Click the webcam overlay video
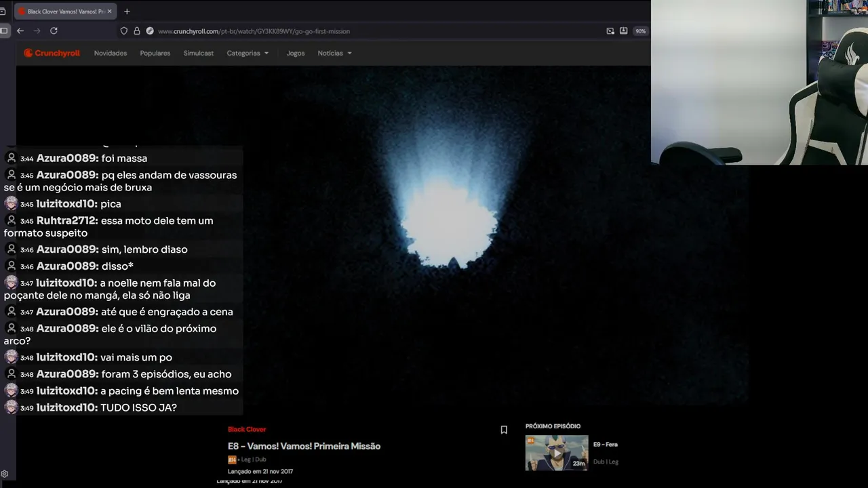The image size is (868, 488). pos(759,82)
